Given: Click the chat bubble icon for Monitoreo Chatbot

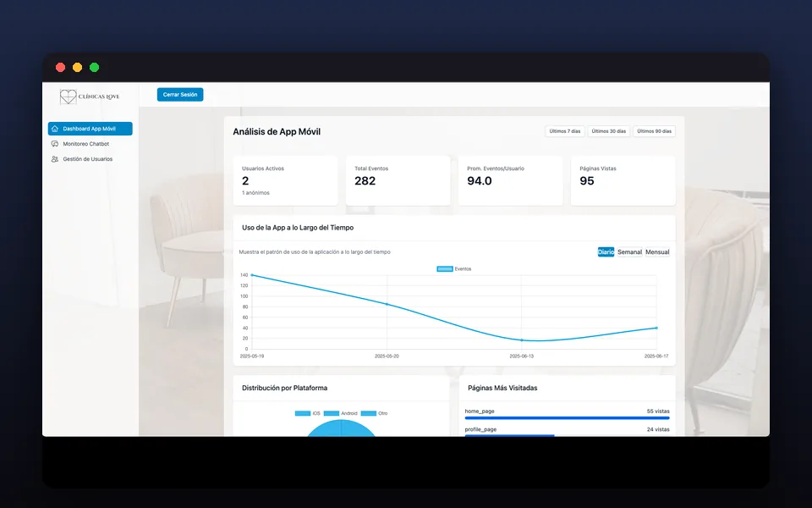Looking at the screenshot, I should [x=55, y=144].
